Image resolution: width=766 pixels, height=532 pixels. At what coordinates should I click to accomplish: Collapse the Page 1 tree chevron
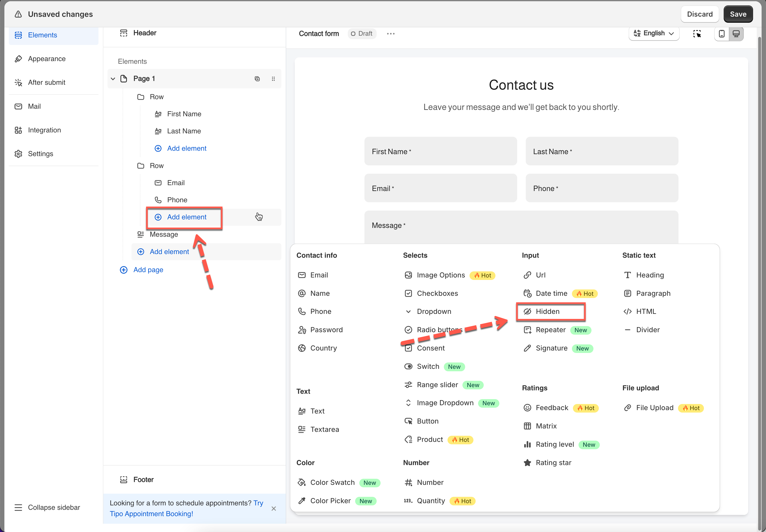click(x=113, y=79)
